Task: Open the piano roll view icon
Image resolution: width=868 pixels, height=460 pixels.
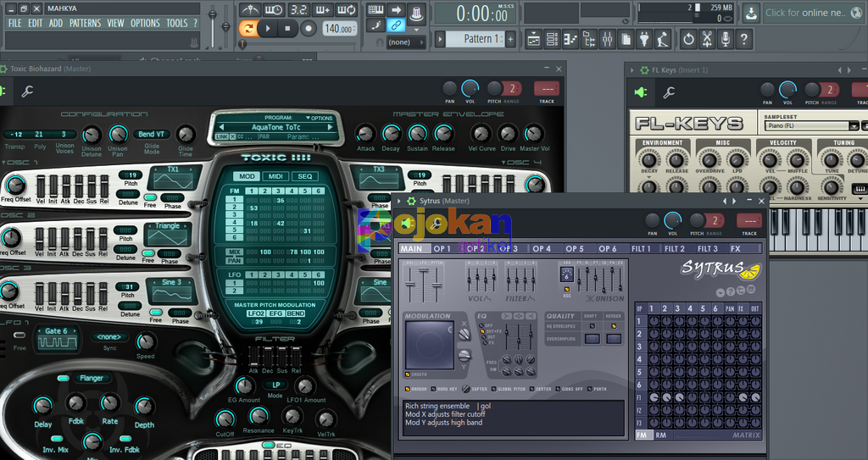Action: click(x=570, y=39)
